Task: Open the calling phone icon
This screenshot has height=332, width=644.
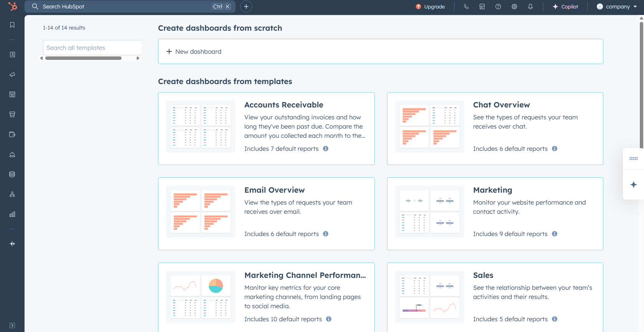Action: tap(466, 7)
